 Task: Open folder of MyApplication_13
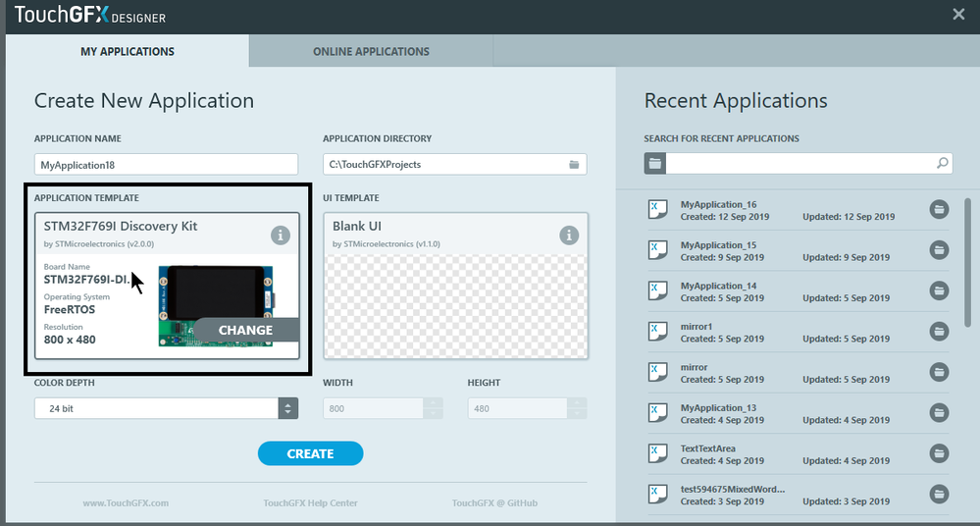click(x=939, y=413)
